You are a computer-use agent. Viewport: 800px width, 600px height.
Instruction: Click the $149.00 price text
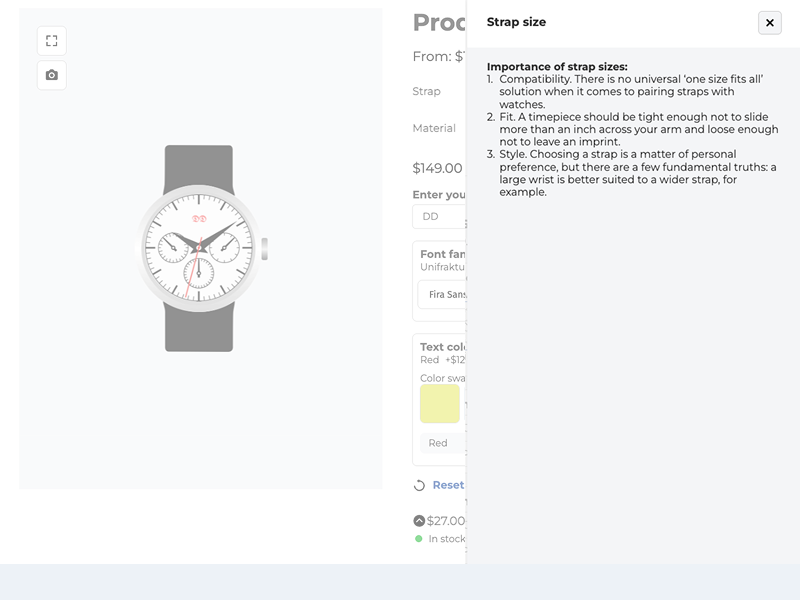[438, 168]
